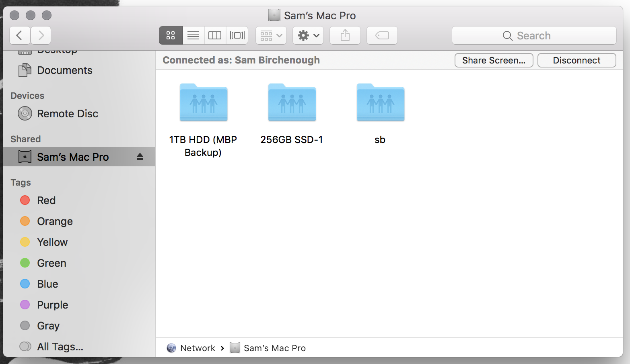This screenshot has width=630, height=364.
Task: Select the sb folder name label
Action: click(380, 140)
